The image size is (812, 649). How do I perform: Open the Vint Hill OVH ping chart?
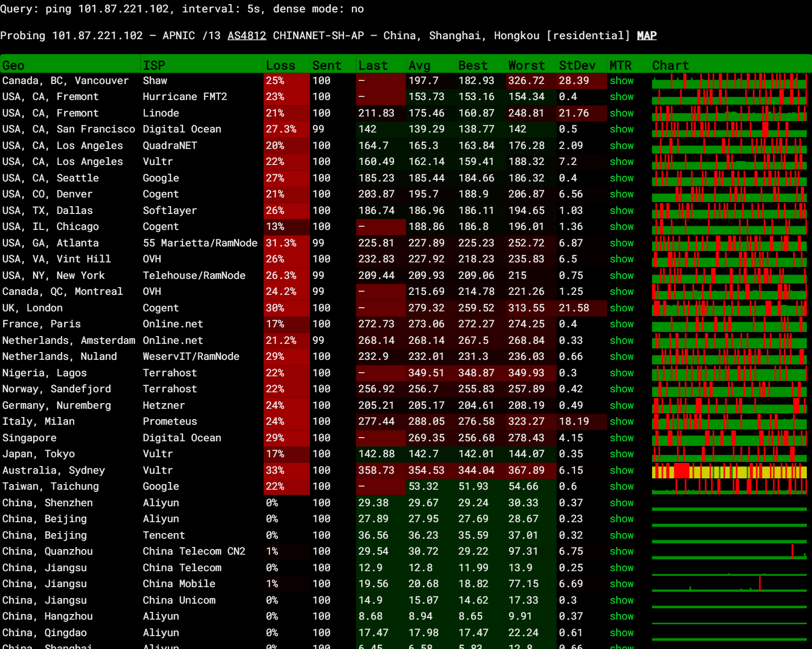tap(729, 259)
